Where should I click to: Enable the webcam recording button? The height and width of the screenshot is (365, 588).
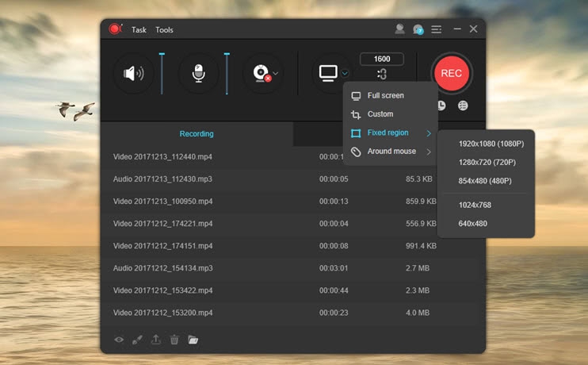click(x=260, y=74)
